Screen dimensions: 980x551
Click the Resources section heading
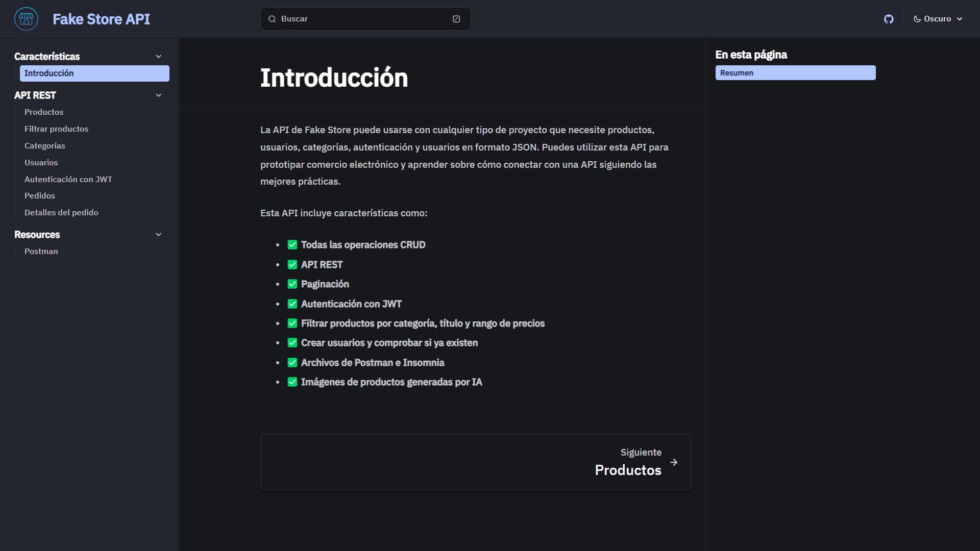pyautogui.click(x=37, y=235)
